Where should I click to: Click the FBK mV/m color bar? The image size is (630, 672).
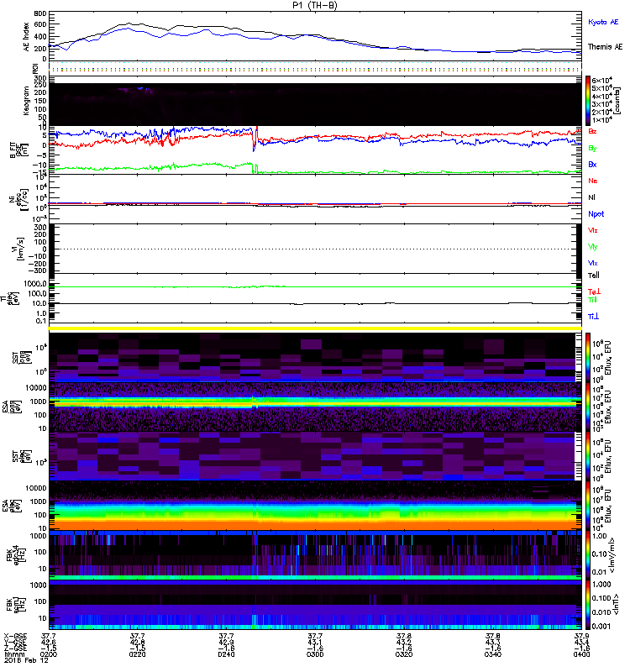tap(588, 555)
